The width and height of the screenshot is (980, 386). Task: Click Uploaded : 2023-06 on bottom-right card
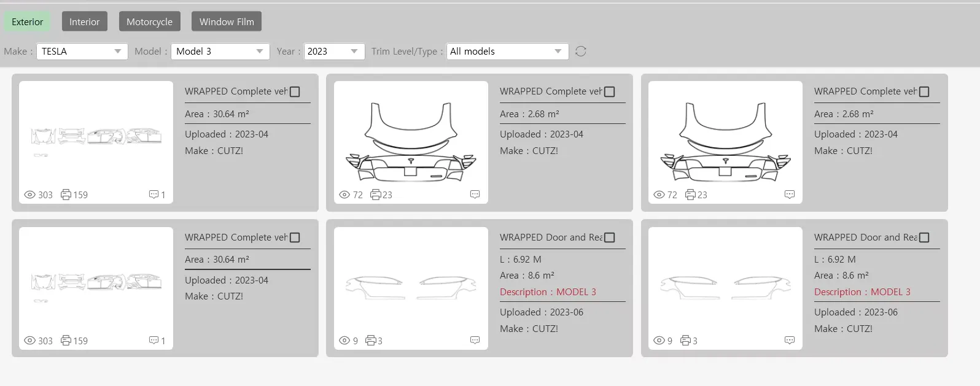click(x=856, y=312)
